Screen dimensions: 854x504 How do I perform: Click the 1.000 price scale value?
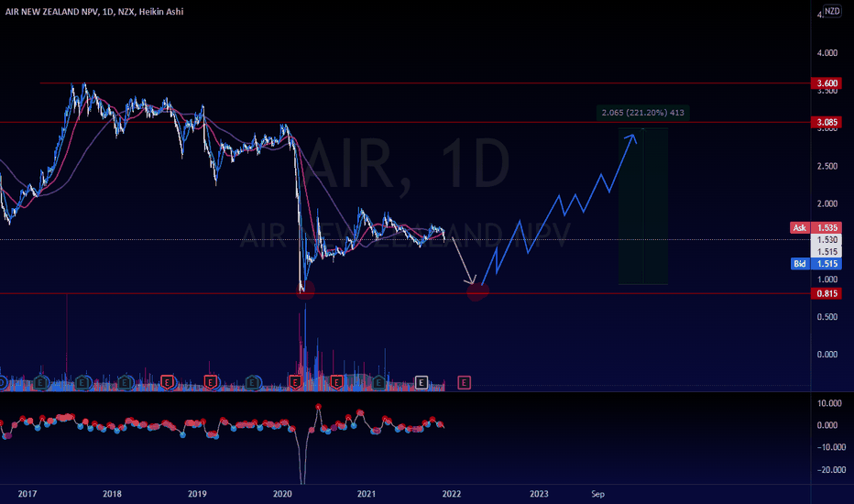(827, 279)
